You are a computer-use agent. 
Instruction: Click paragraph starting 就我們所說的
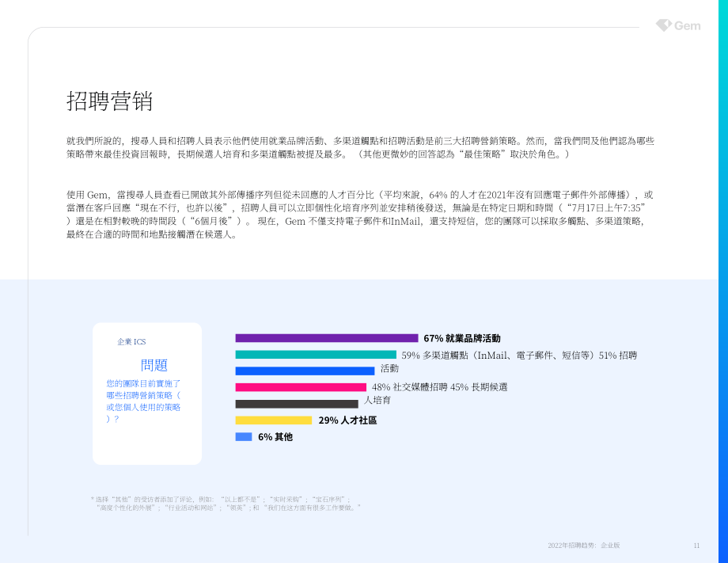[x=360, y=148]
